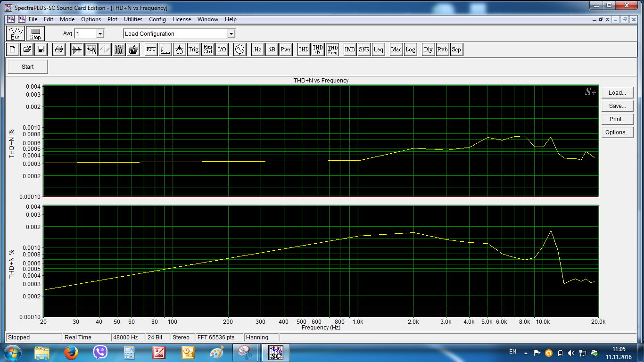
Task: Open the IMD utility button
Action: pyautogui.click(x=350, y=49)
